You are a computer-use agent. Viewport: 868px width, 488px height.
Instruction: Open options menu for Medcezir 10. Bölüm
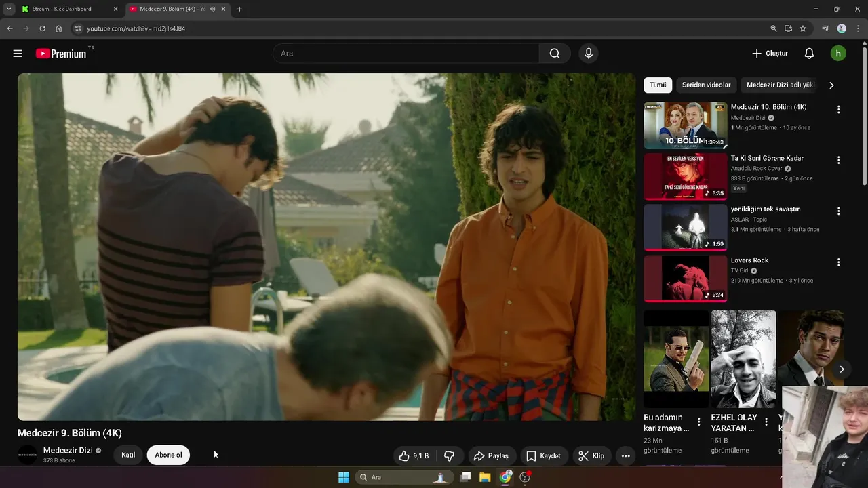pos(838,110)
